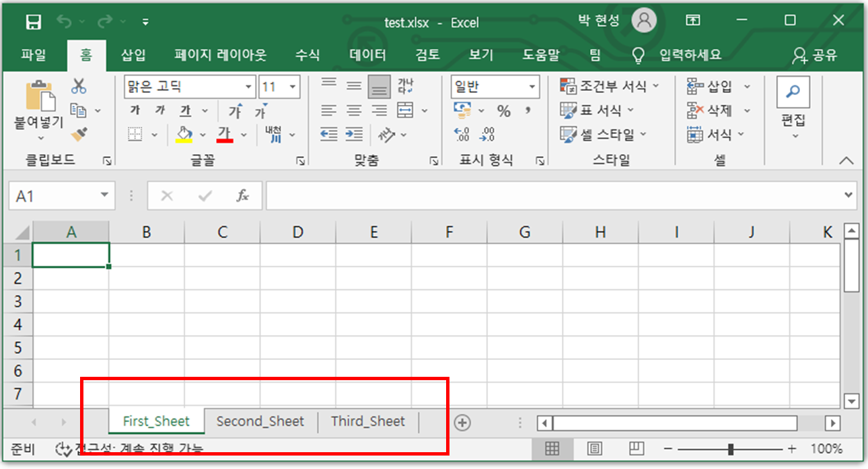Click the Save icon in the title bar

33,22
